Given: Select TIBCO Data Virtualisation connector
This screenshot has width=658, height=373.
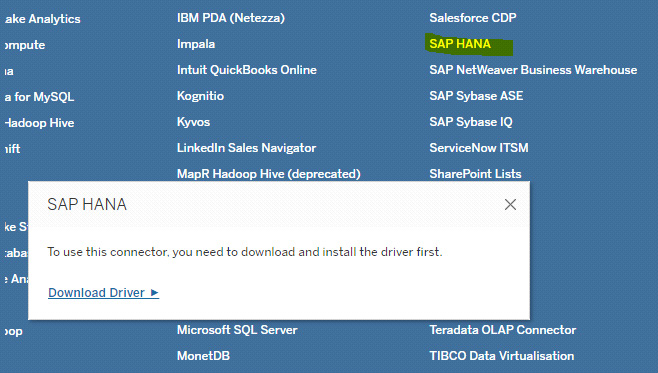Looking at the screenshot, I should coord(502,356).
